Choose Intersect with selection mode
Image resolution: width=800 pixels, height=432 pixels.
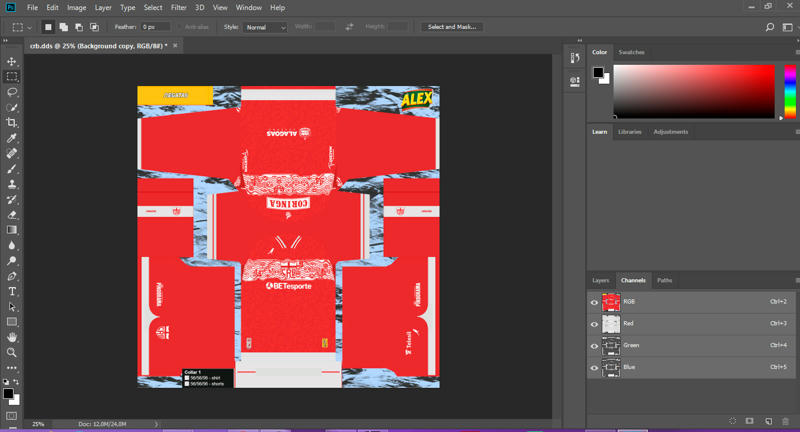click(94, 27)
